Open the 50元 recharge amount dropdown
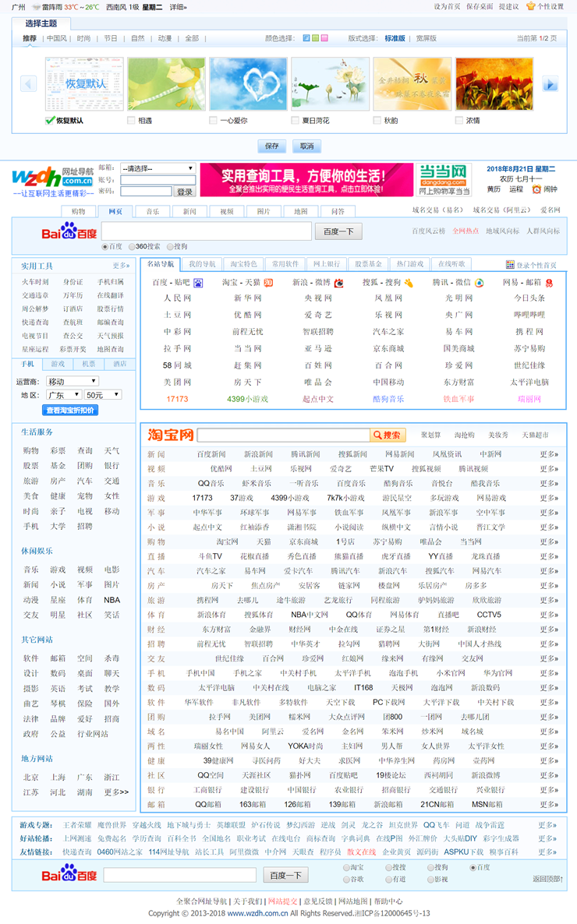Viewport: 577px width, 924px height. (103, 395)
